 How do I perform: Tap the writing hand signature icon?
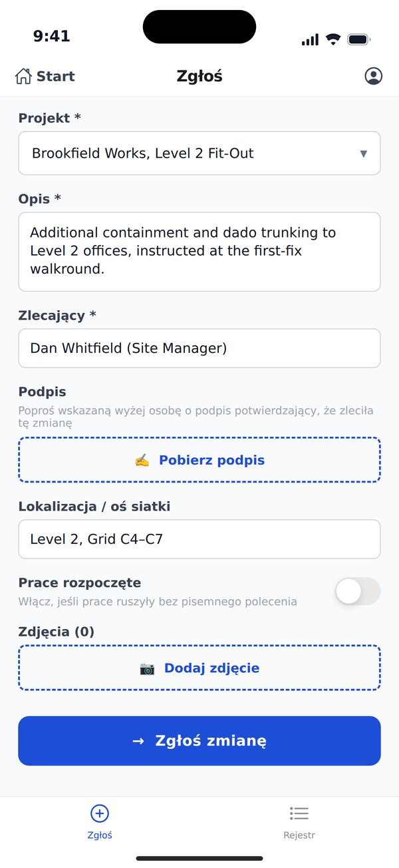[142, 461]
